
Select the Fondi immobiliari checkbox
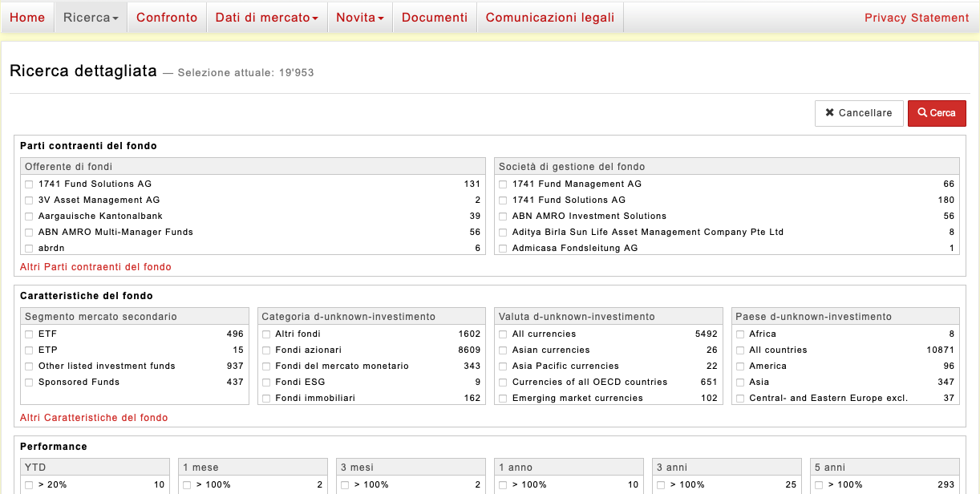[x=266, y=399]
